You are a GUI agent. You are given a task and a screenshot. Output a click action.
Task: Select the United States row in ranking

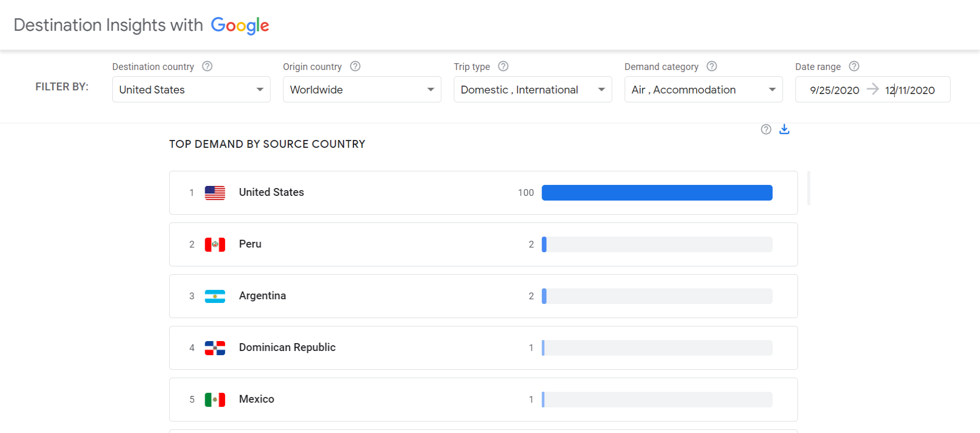[x=483, y=192]
